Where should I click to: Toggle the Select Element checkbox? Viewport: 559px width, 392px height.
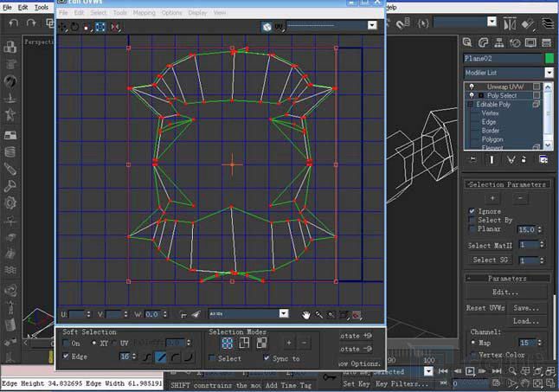point(212,358)
